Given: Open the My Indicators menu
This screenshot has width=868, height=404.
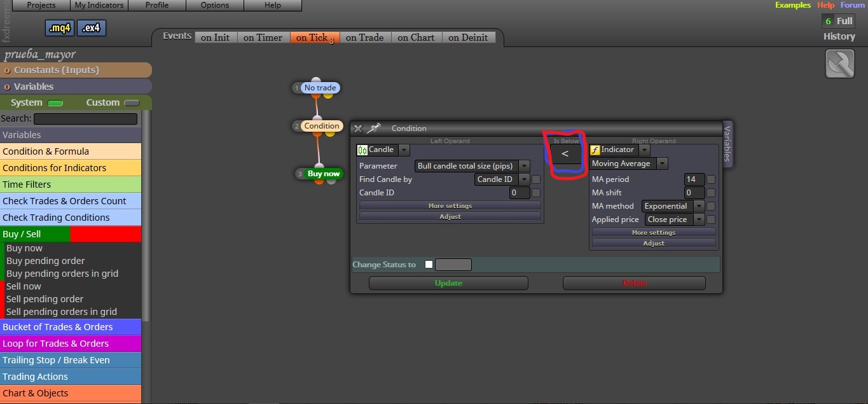Looking at the screenshot, I should (99, 5).
